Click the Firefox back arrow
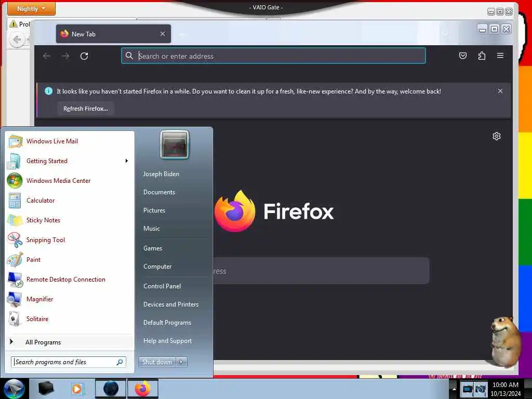532x399 pixels. pos(47,56)
